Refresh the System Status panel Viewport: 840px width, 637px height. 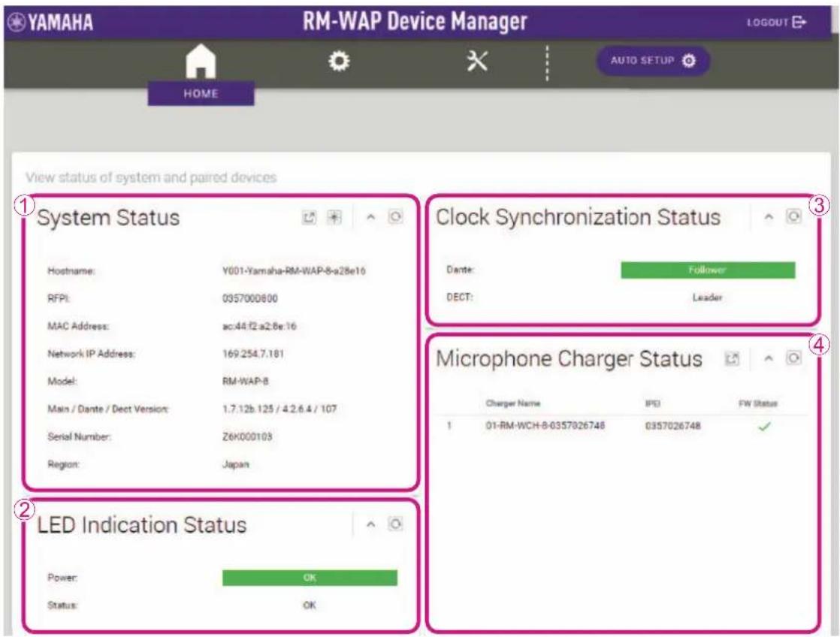[395, 217]
